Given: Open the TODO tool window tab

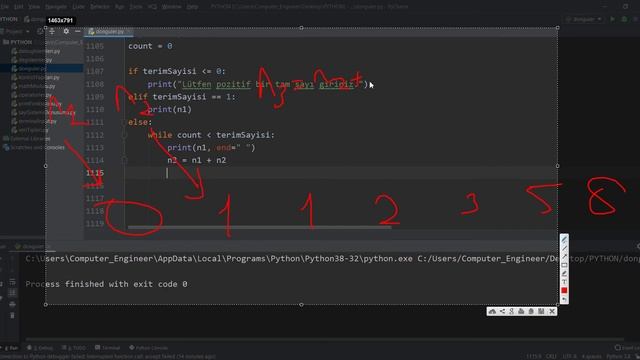Looking at the screenshot, I should click(73, 348).
